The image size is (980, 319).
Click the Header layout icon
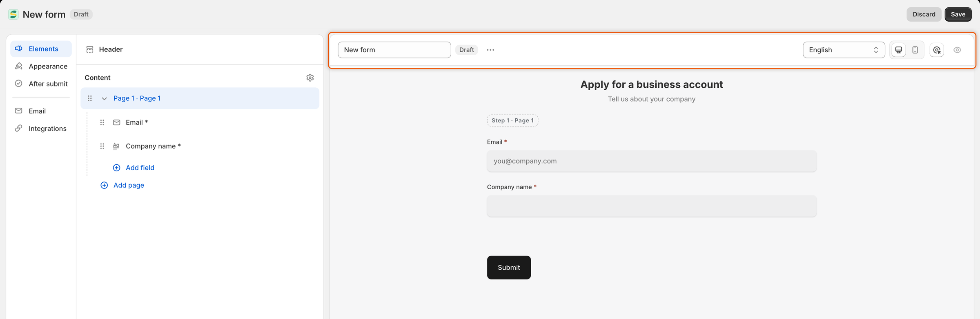(x=90, y=49)
